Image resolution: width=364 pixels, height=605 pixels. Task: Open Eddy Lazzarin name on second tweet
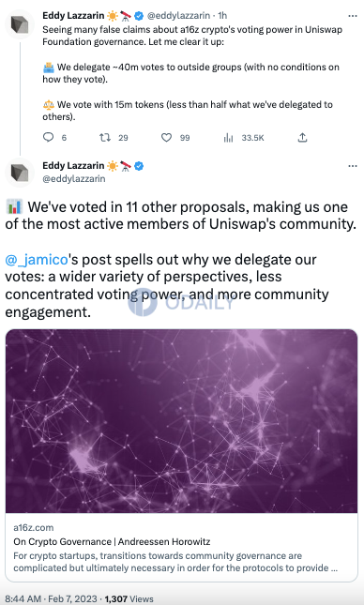73,166
